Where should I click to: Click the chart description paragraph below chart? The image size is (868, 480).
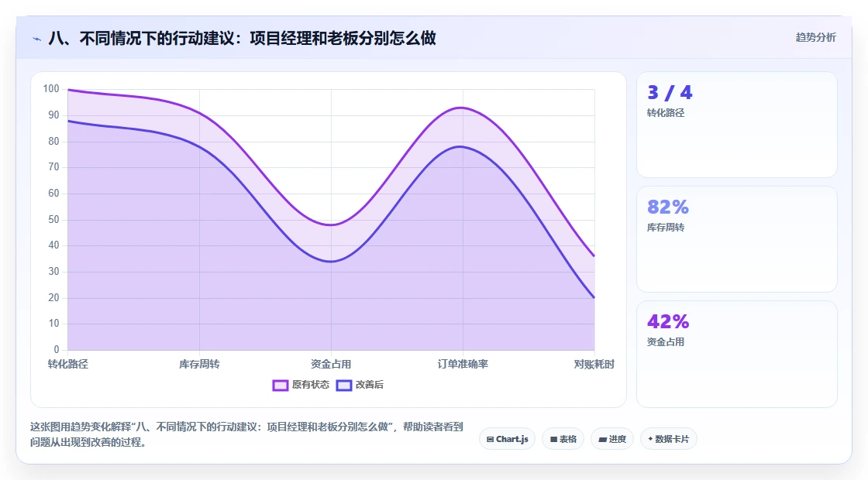tap(246, 434)
